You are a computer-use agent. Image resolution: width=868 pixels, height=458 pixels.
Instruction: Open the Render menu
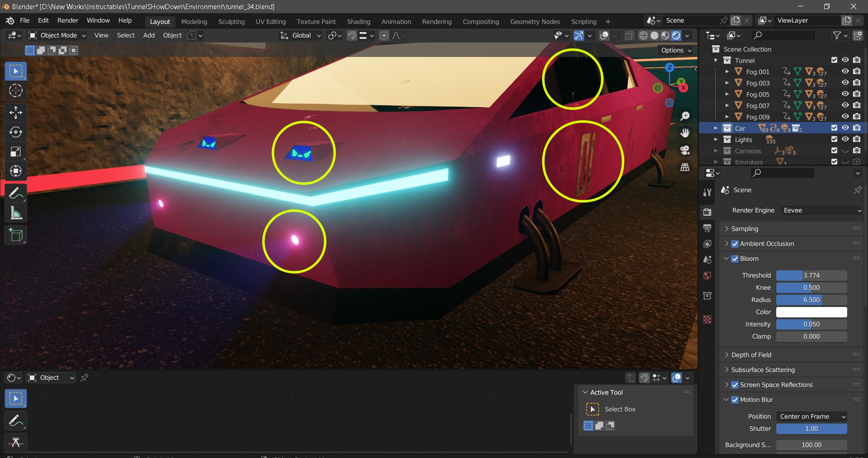point(68,20)
